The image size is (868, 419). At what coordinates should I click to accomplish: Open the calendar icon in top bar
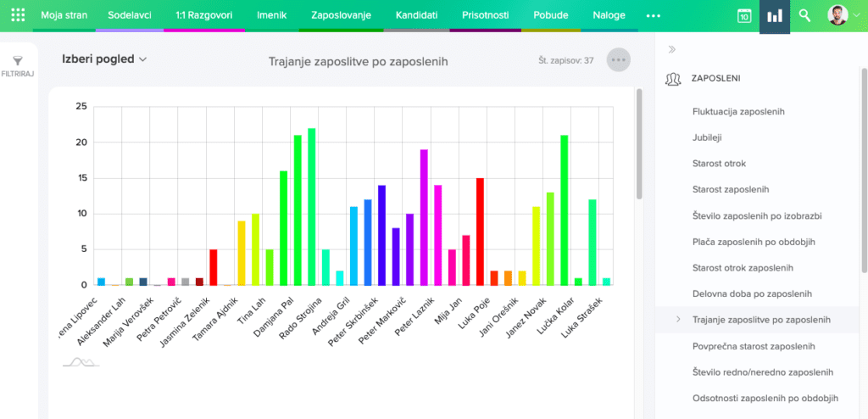(x=743, y=16)
